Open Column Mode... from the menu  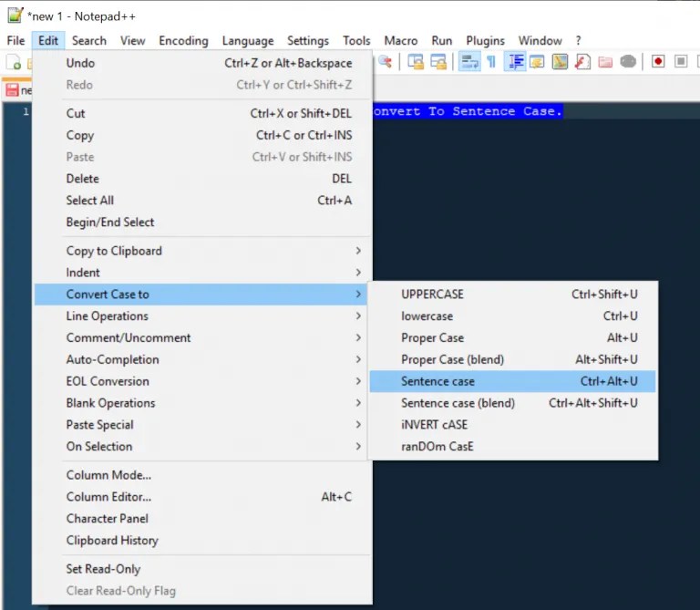[202, 475]
